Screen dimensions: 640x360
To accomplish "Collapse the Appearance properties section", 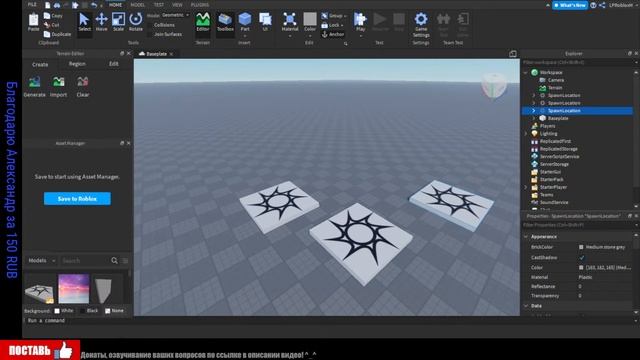I will [x=526, y=237].
